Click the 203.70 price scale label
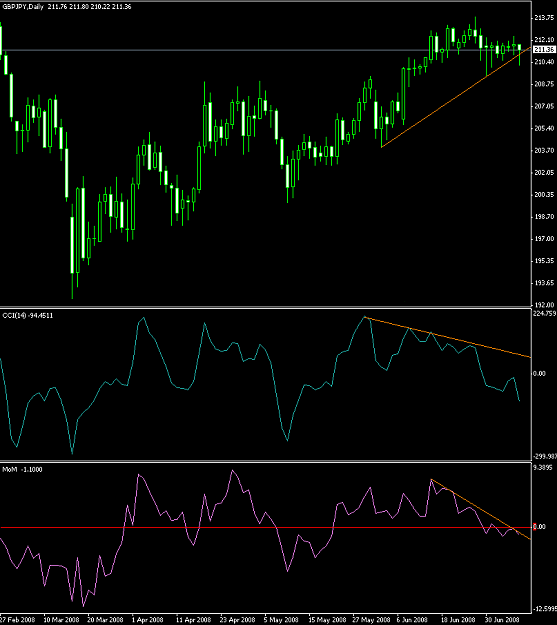The height and width of the screenshot is (625, 557). [544, 150]
